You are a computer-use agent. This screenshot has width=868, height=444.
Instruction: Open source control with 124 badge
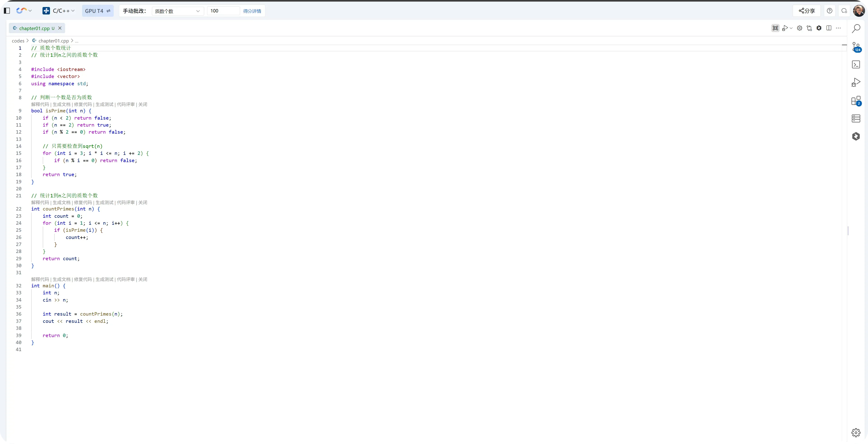pyautogui.click(x=856, y=47)
